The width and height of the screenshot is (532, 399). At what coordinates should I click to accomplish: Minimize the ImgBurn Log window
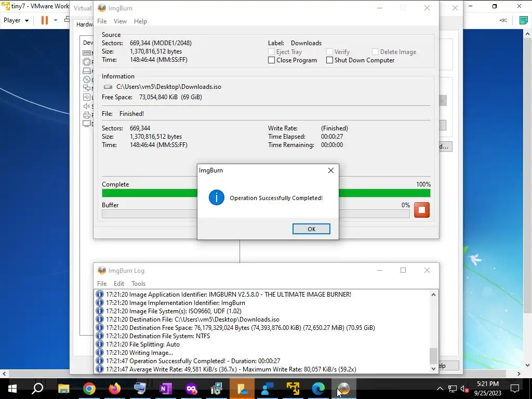380,270
